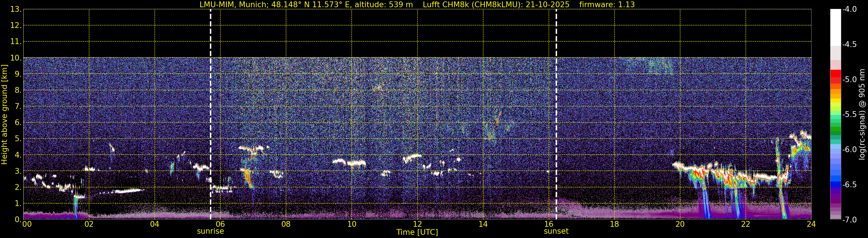Click the -4.0 colorbar tick label

pyautogui.click(x=849, y=10)
